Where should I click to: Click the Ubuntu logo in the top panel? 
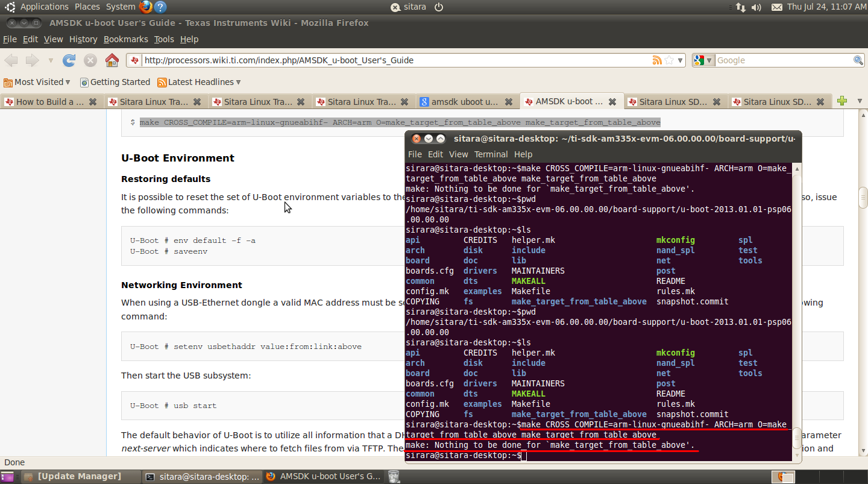point(10,7)
